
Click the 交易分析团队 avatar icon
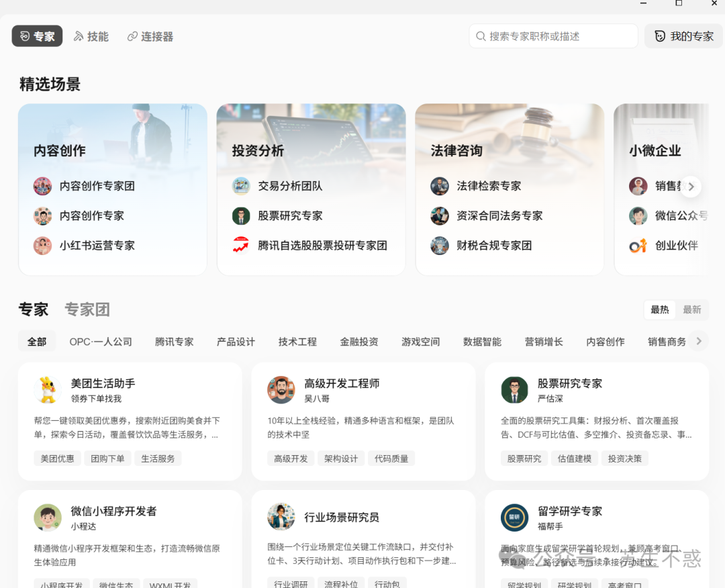tap(241, 187)
